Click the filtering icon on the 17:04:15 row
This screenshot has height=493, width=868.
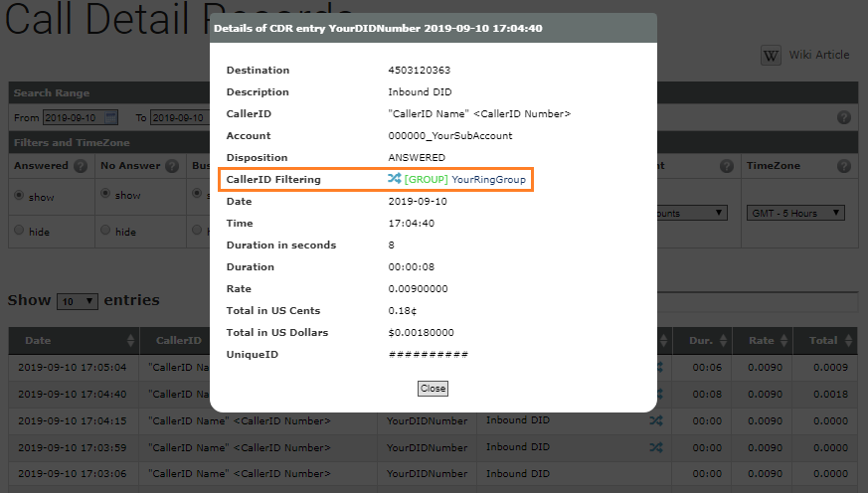point(656,420)
